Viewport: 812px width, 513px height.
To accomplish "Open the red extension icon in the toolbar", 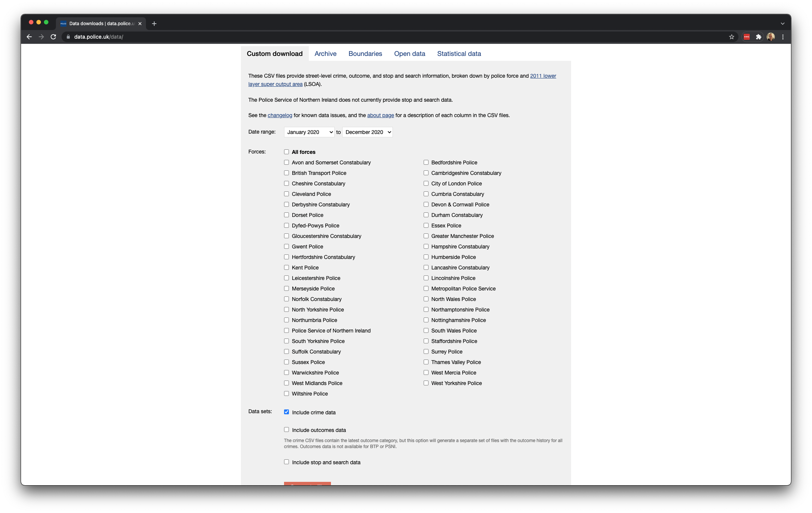I will click(746, 37).
